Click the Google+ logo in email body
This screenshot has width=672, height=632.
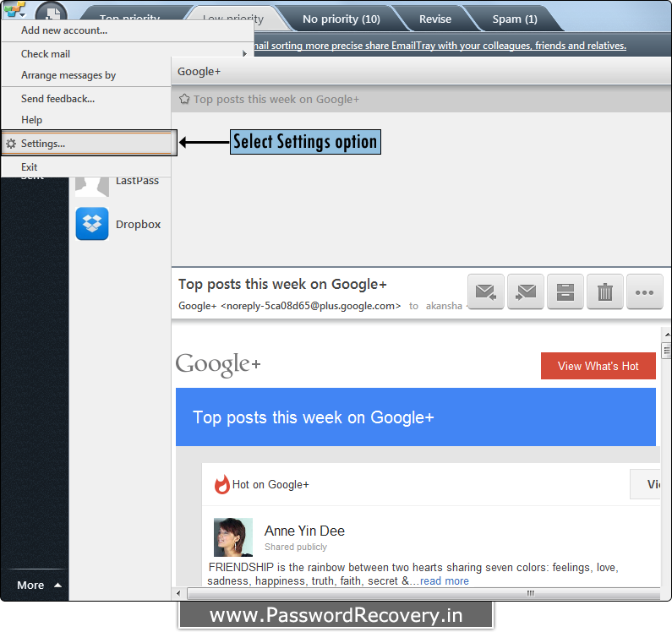pyautogui.click(x=218, y=365)
